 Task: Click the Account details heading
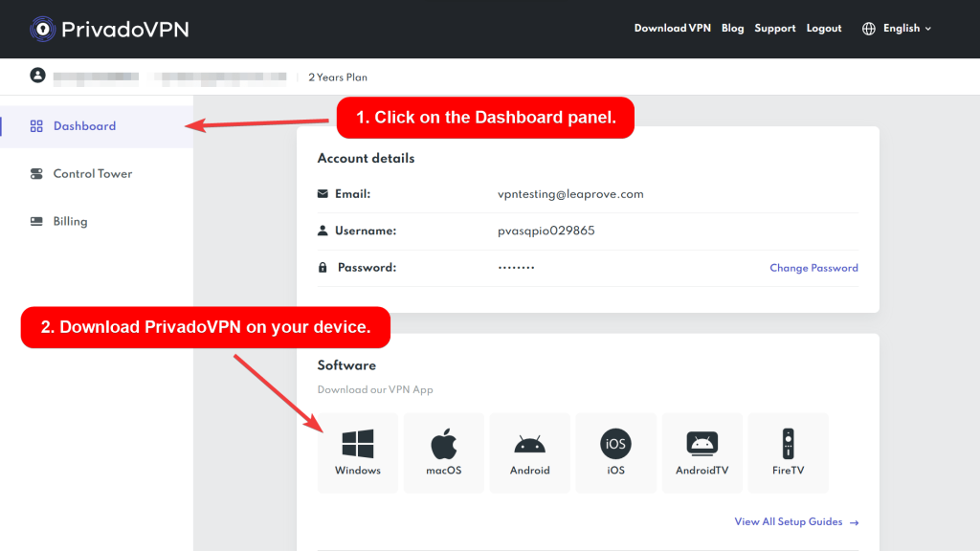(x=366, y=158)
